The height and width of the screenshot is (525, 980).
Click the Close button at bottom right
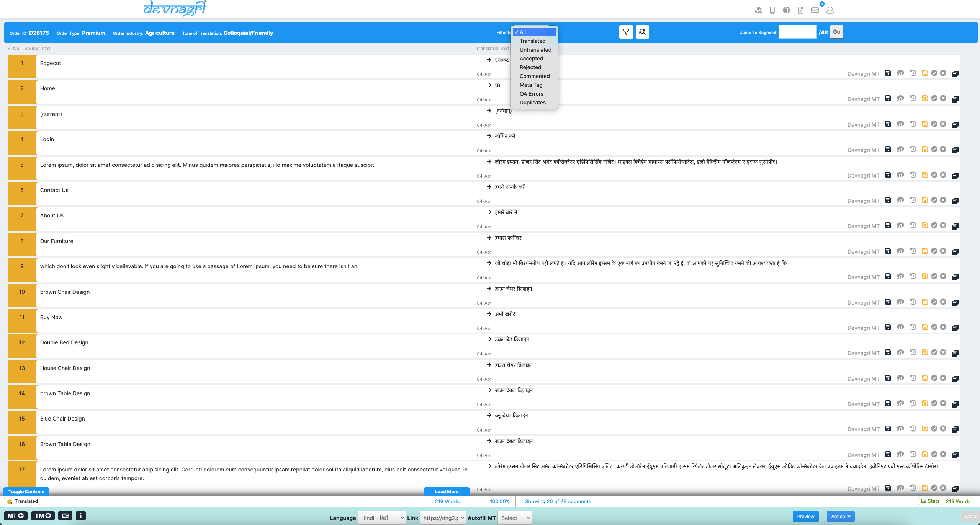pyautogui.click(x=971, y=517)
